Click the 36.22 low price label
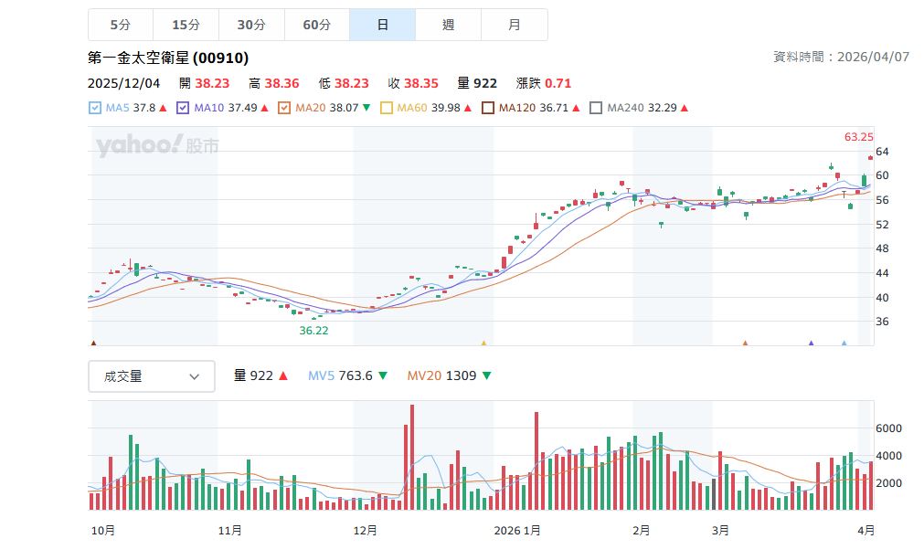 313,331
